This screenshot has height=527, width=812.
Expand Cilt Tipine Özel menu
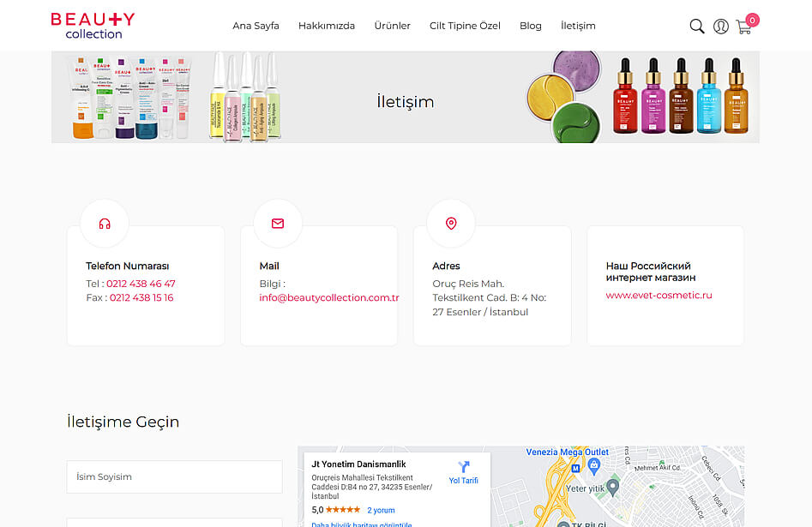point(465,26)
